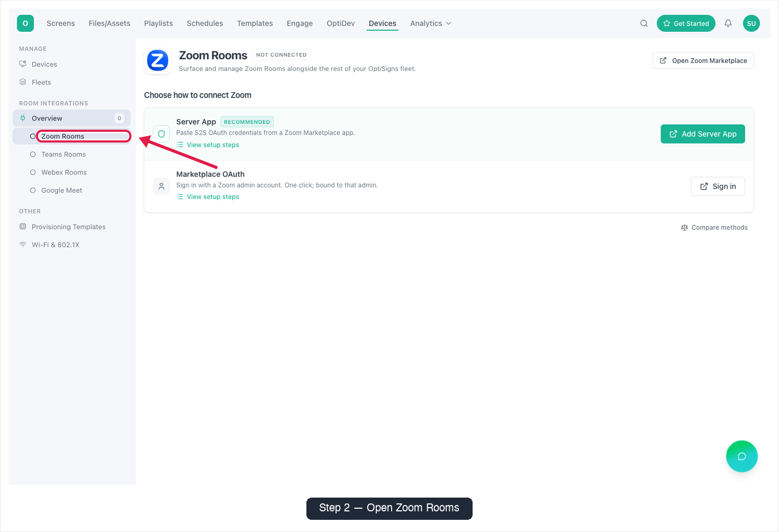Expand the Analytics dropdown chevron
Image resolution: width=779 pixels, height=532 pixels.
click(x=449, y=23)
